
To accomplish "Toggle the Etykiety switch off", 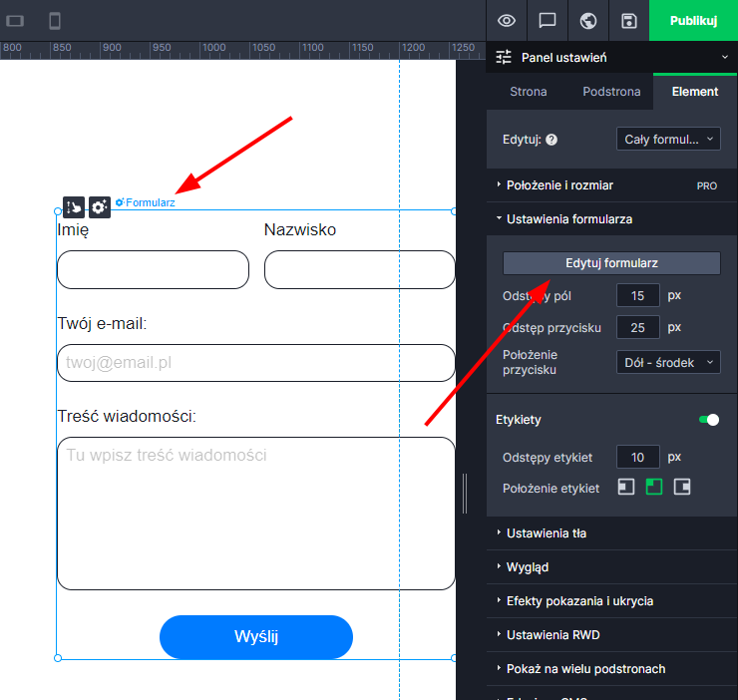I will (x=709, y=420).
